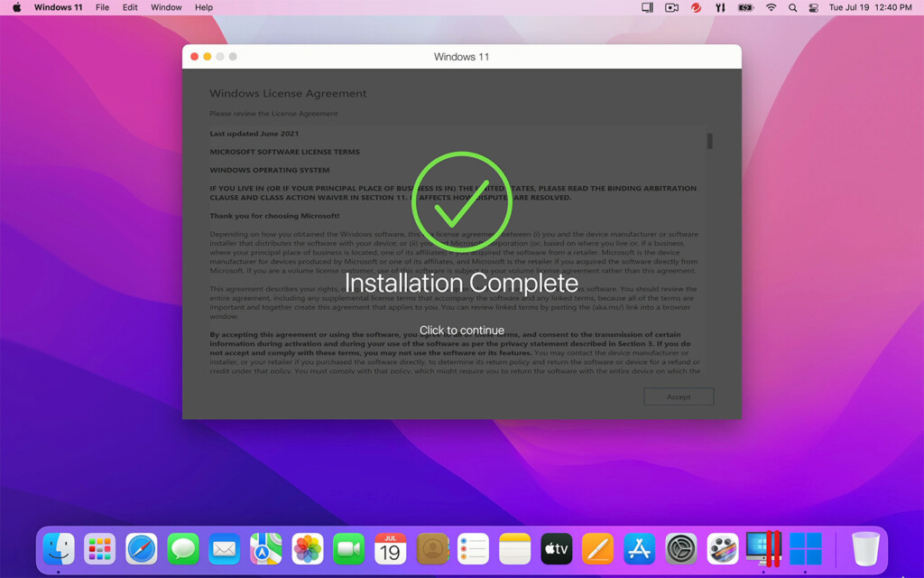Open the photo slideshow app in the Dock

tap(723, 548)
